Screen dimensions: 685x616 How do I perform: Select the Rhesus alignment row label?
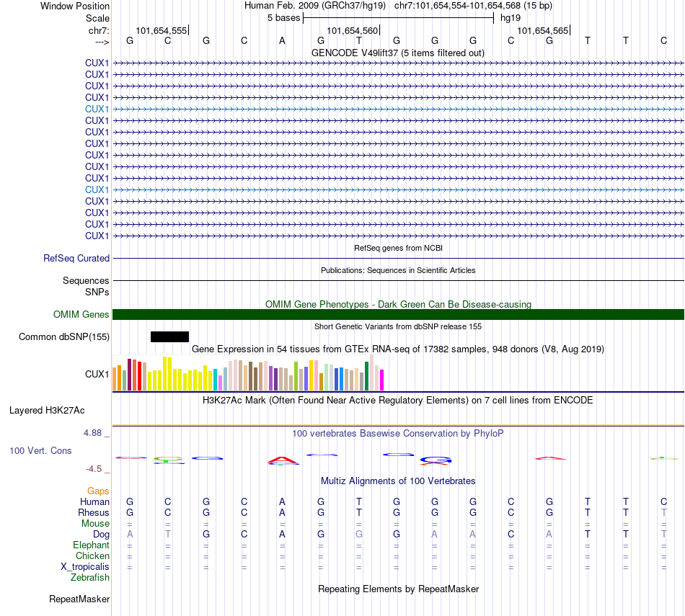coord(94,512)
